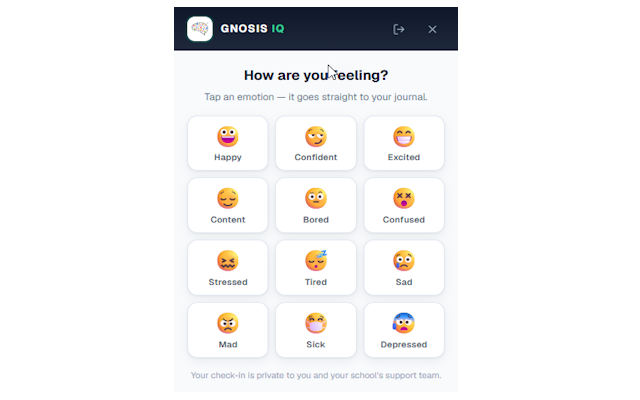The width and height of the screenshot is (640, 400).
Task: Pick the Depressed emoji card
Action: pos(404,330)
